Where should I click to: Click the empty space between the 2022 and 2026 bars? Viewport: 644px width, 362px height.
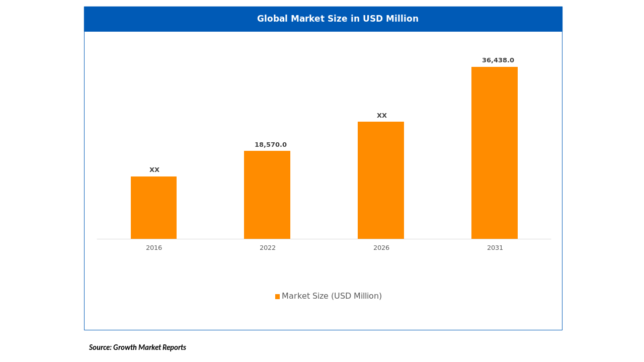coord(324,191)
